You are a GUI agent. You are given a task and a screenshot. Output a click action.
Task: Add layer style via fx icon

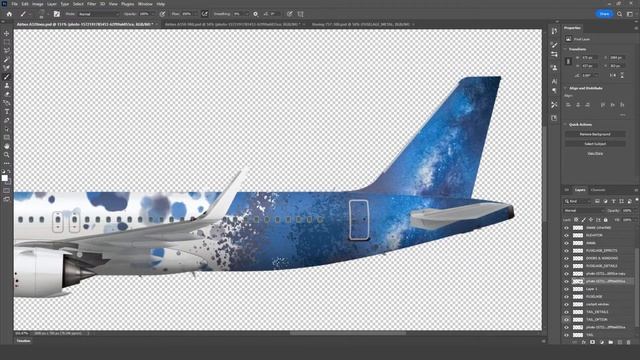(x=584, y=342)
